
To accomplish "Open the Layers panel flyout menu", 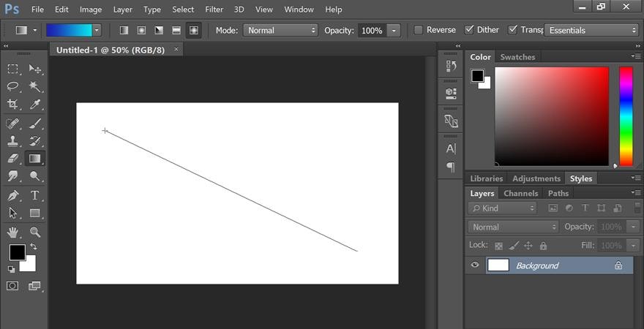I will click(636, 192).
